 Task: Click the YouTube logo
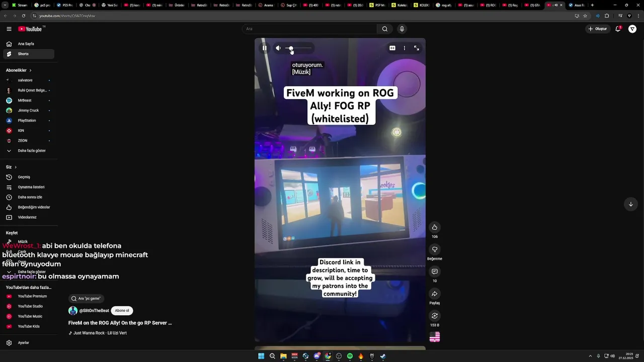31,29
